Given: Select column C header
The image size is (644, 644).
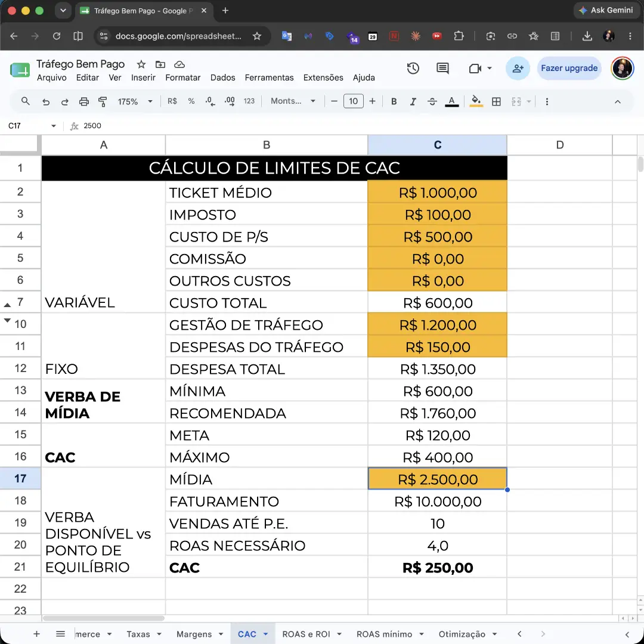Looking at the screenshot, I should coord(438,144).
